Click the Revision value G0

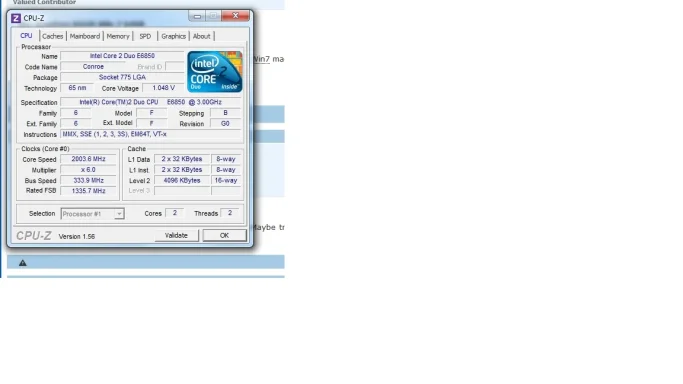coord(225,124)
